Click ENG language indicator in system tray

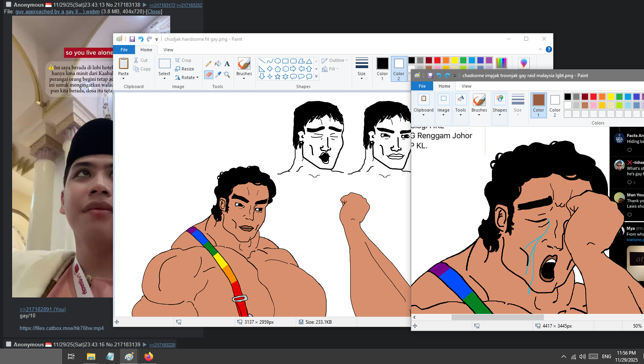[606, 357]
